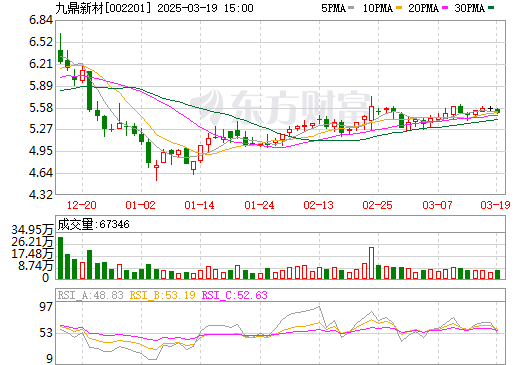The image size is (520, 365).
Task: Click the 成交量:67346 volume label
Action: [93, 224]
